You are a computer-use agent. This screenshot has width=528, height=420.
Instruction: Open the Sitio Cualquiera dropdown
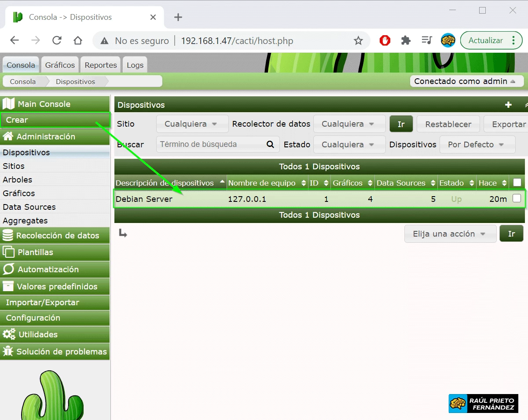[x=192, y=124]
